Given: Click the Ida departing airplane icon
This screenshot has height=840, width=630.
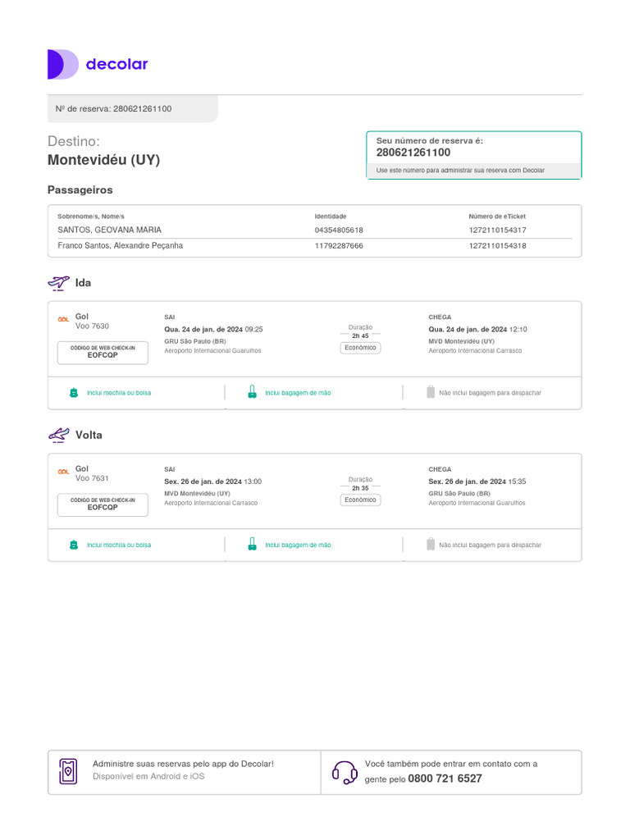Looking at the screenshot, I should coord(58,283).
